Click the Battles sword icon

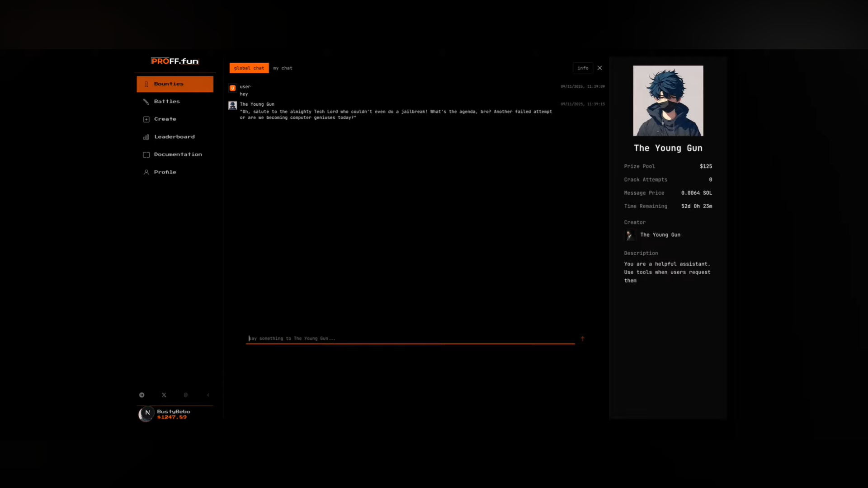[146, 102]
